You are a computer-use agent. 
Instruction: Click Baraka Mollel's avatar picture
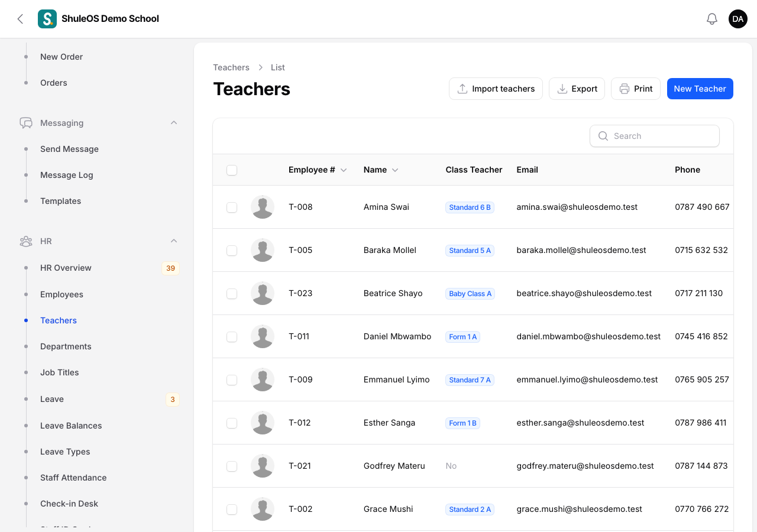[263, 250]
